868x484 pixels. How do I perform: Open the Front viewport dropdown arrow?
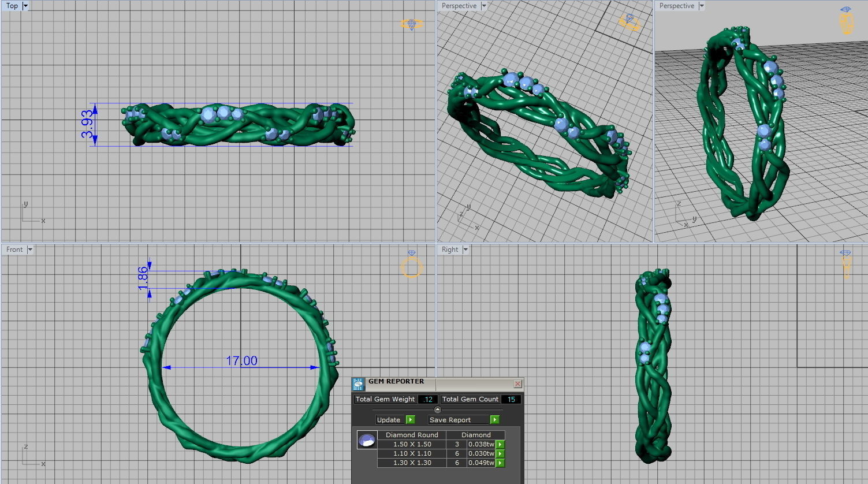pos(30,250)
